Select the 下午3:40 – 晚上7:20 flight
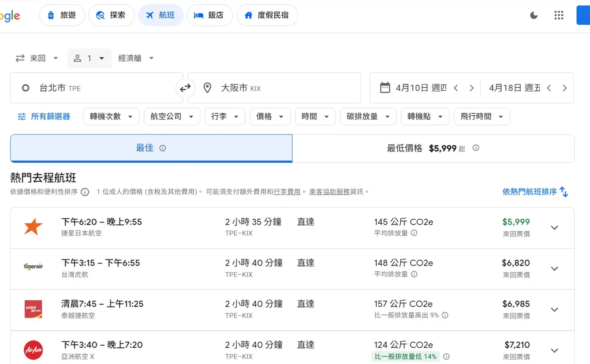The image size is (590, 364). tap(292, 347)
